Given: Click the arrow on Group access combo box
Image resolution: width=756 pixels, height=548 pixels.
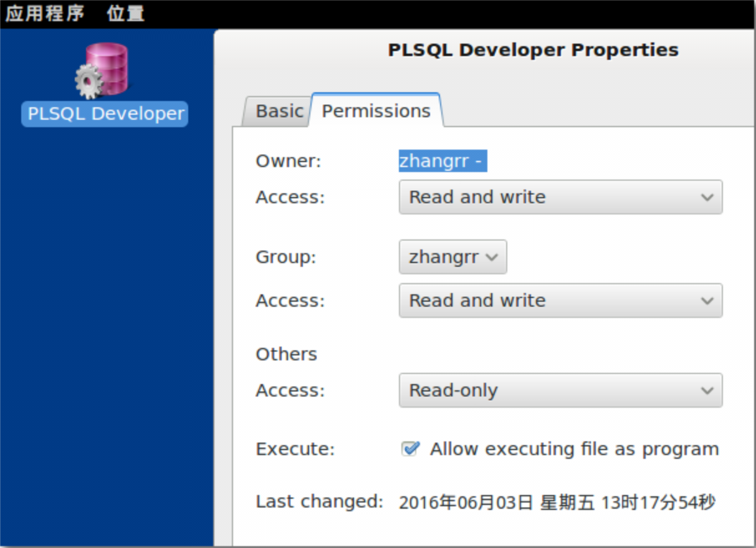Looking at the screenshot, I should coord(707,300).
